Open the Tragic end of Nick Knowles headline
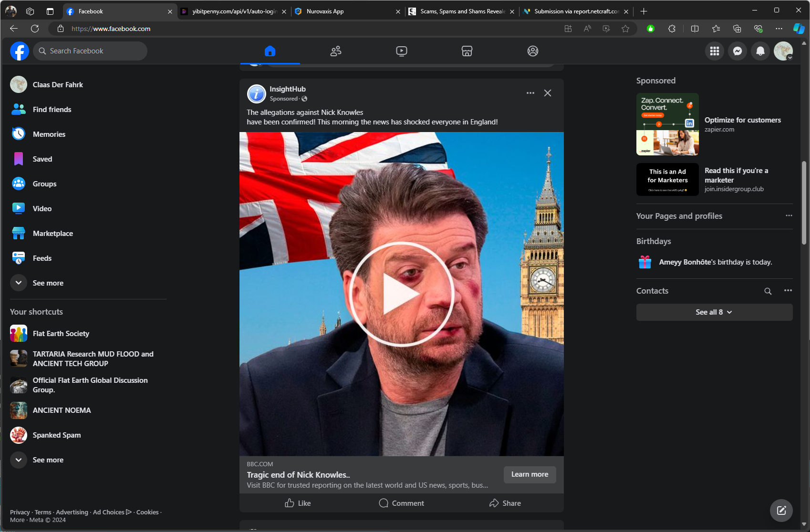This screenshot has width=810, height=532. pyautogui.click(x=298, y=475)
